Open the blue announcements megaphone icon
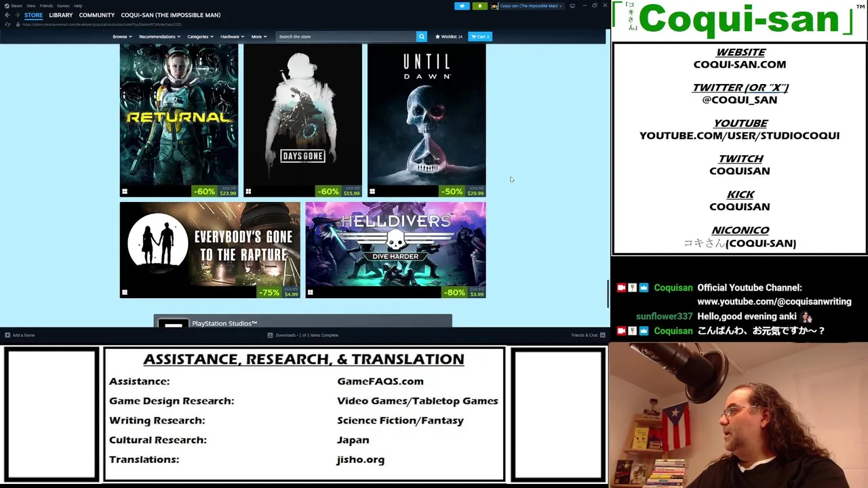Screen dimensions: 868x488 462,6
